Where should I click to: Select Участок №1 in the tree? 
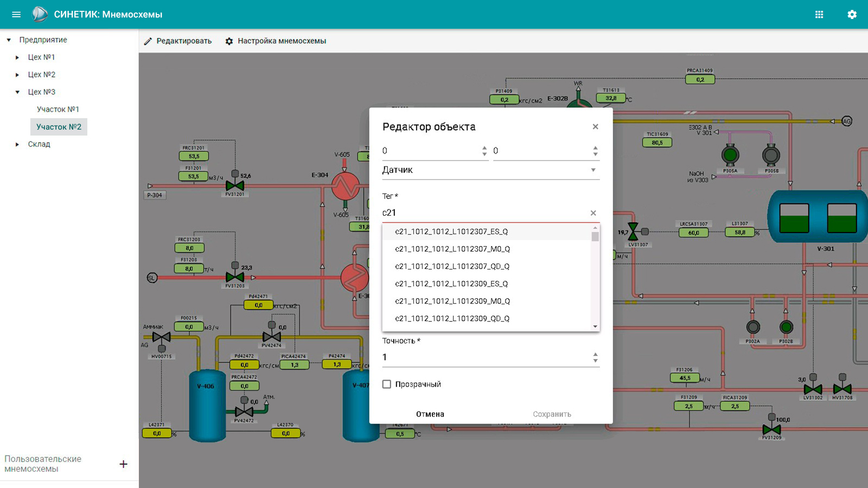(x=58, y=110)
